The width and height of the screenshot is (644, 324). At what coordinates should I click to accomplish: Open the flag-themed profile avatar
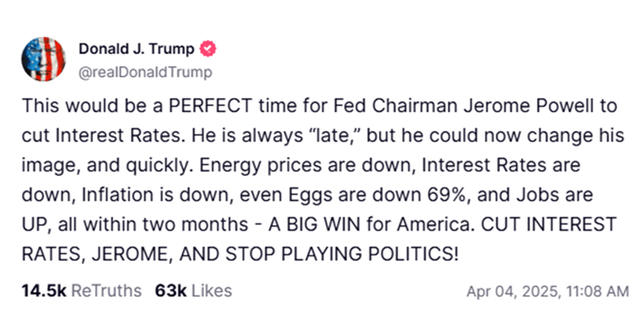tap(43, 58)
